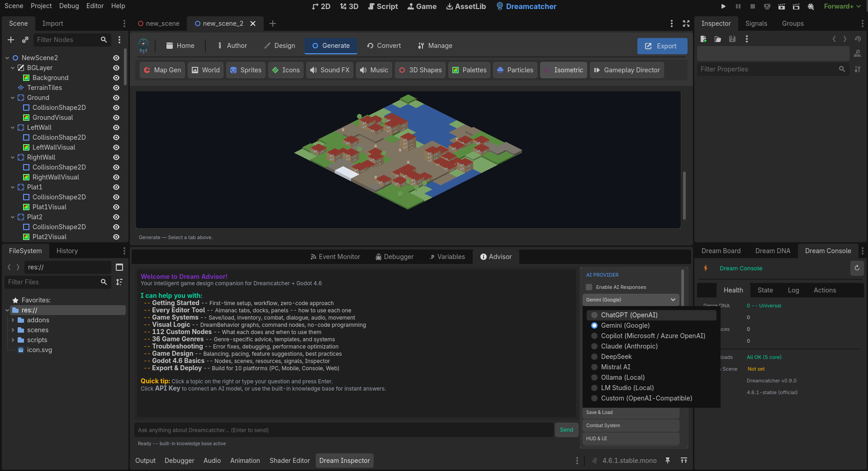Open the 3D Shapes generator
868x471 pixels.
[420, 70]
